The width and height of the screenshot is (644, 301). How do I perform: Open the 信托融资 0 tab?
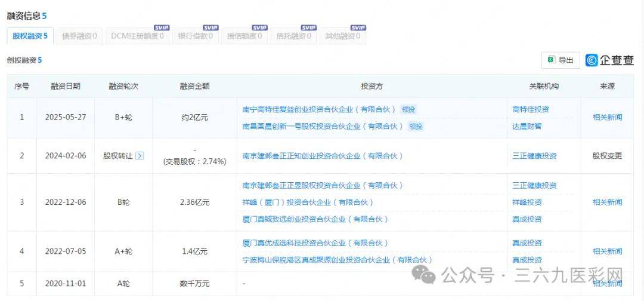[293, 36]
